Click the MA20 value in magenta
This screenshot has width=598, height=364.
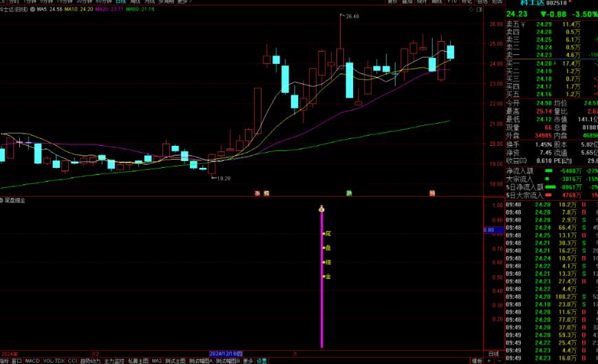coord(109,9)
